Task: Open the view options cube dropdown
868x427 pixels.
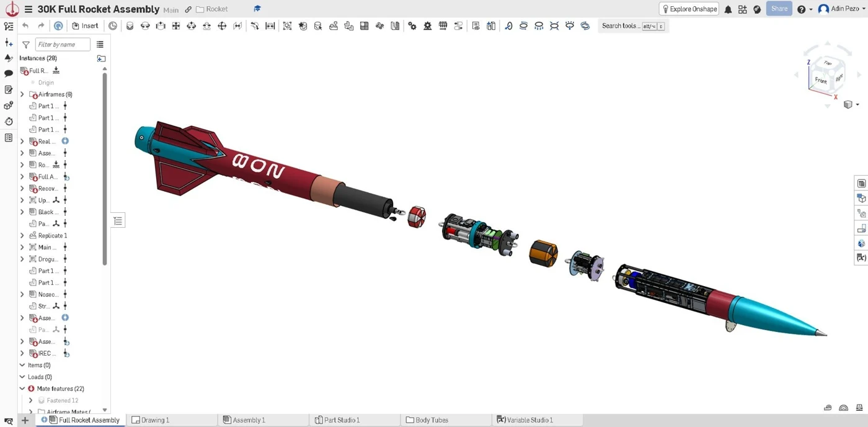Action: coord(851,104)
